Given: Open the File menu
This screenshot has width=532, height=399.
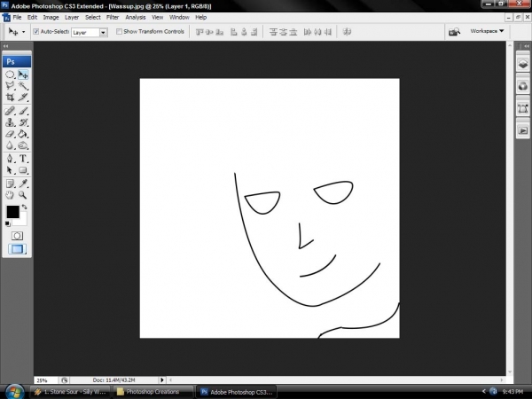Looking at the screenshot, I should [x=17, y=18].
